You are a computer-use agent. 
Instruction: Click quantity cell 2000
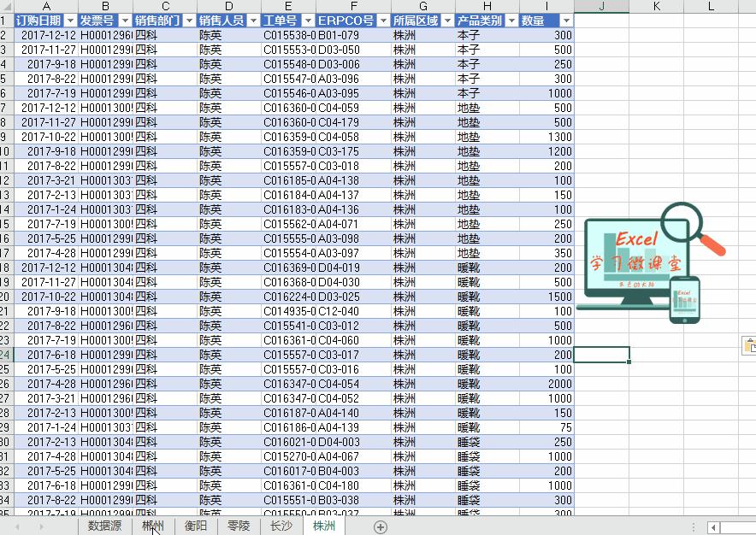click(546, 384)
